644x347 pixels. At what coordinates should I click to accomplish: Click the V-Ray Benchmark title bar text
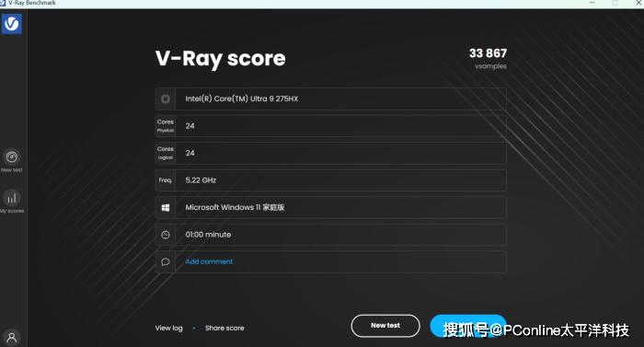click(x=31, y=3)
